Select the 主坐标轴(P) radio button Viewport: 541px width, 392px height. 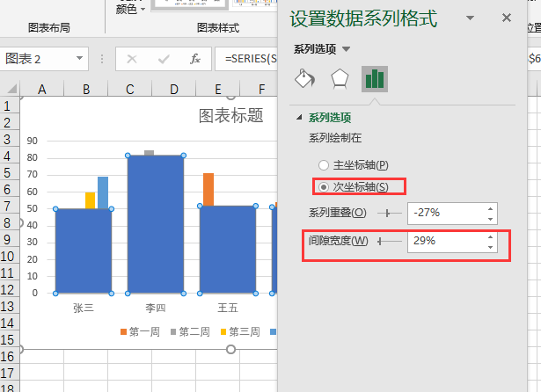click(x=324, y=165)
